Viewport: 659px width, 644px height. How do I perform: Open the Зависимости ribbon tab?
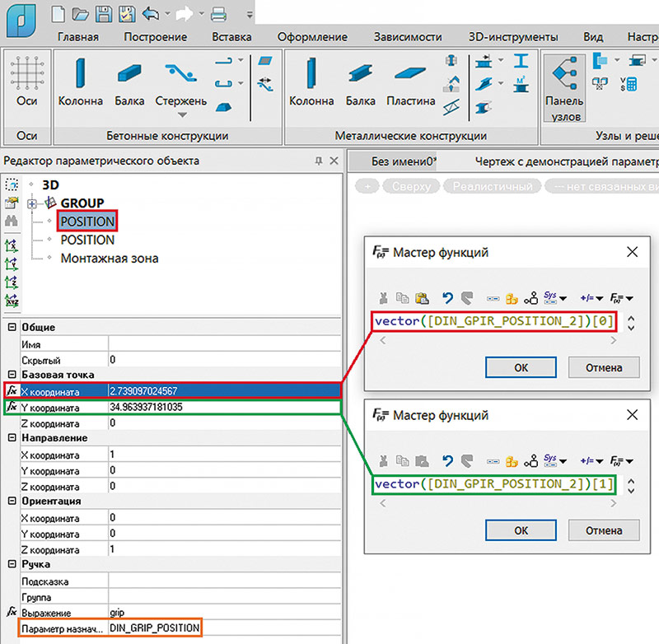(x=408, y=37)
